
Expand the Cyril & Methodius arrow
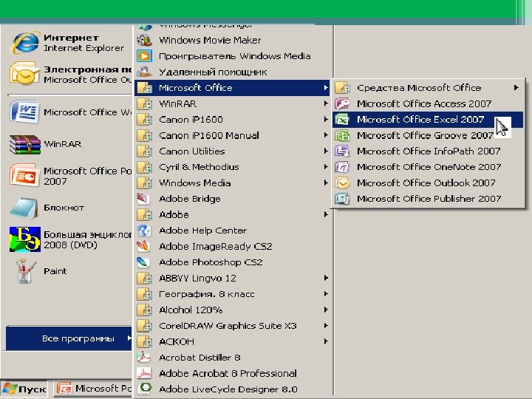326,167
